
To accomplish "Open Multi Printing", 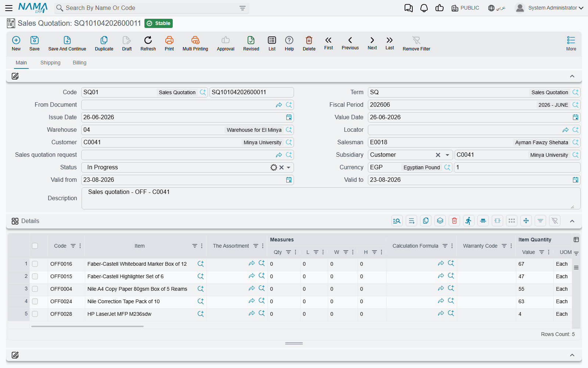I will 195,43.
